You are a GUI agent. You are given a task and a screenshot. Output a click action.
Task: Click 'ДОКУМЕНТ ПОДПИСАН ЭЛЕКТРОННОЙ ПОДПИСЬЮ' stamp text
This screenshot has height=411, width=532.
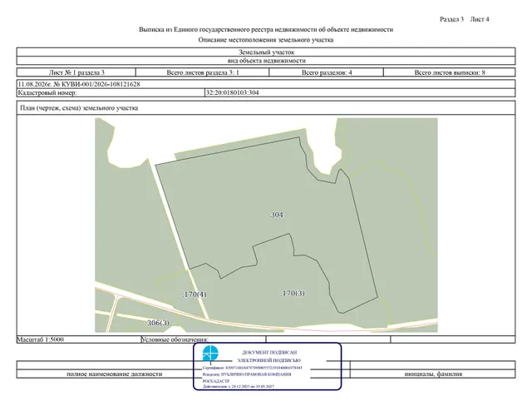pos(269,356)
